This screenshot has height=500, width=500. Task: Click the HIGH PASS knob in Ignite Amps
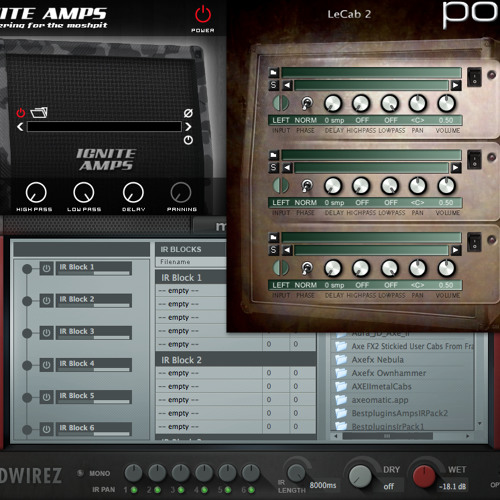[x=36, y=193]
